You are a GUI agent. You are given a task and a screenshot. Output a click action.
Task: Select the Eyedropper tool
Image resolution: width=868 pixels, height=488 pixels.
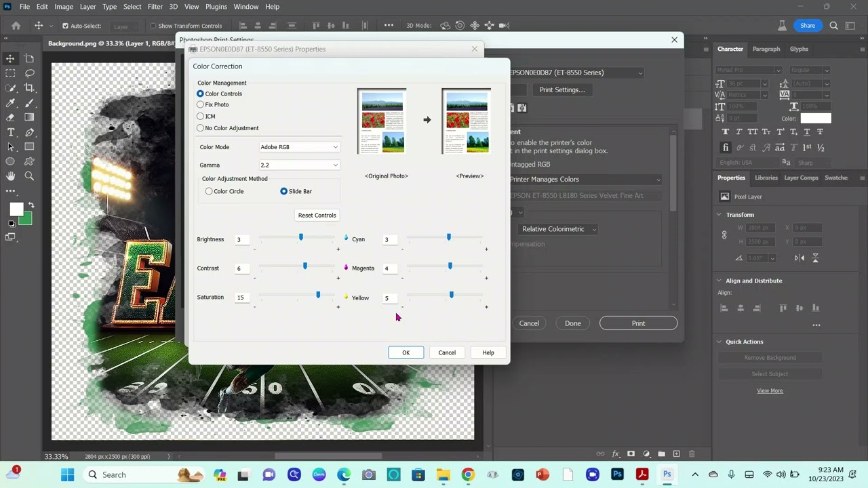point(10,103)
